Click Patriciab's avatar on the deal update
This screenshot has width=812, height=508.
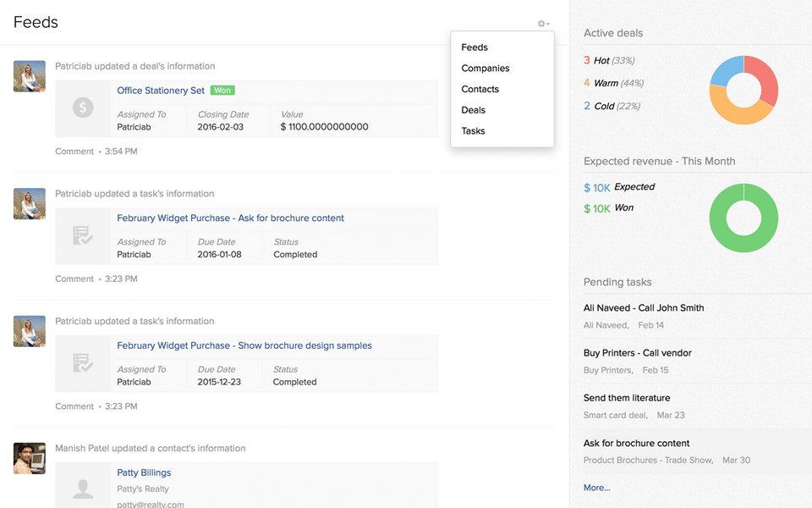tap(30, 76)
